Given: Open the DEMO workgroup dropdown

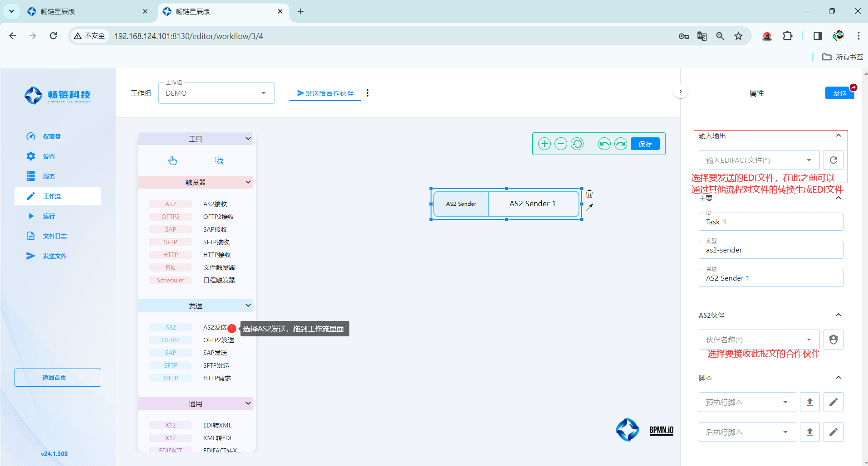Looking at the screenshot, I should click(x=216, y=93).
